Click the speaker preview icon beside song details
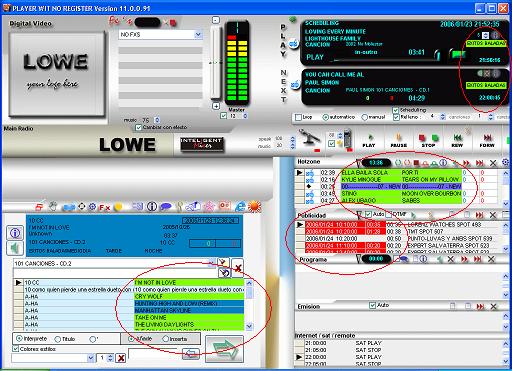The height and width of the screenshot is (371, 512). pyautogui.click(x=15, y=248)
